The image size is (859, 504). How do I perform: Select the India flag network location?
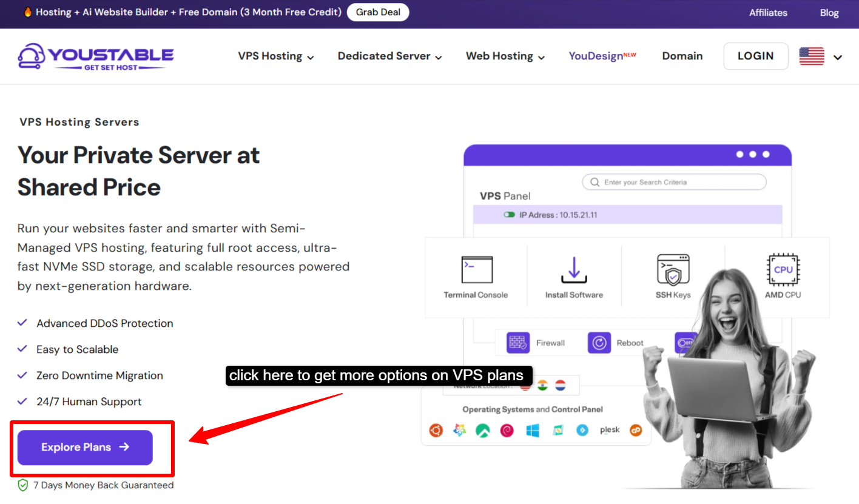pyautogui.click(x=543, y=385)
